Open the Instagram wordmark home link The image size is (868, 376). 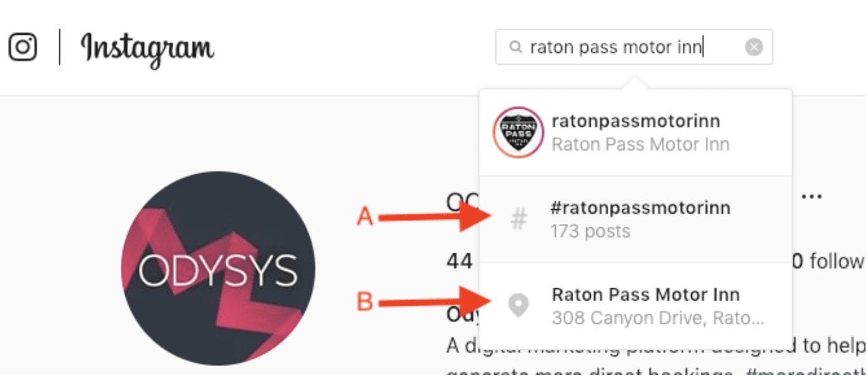click(x=148, y=49)
